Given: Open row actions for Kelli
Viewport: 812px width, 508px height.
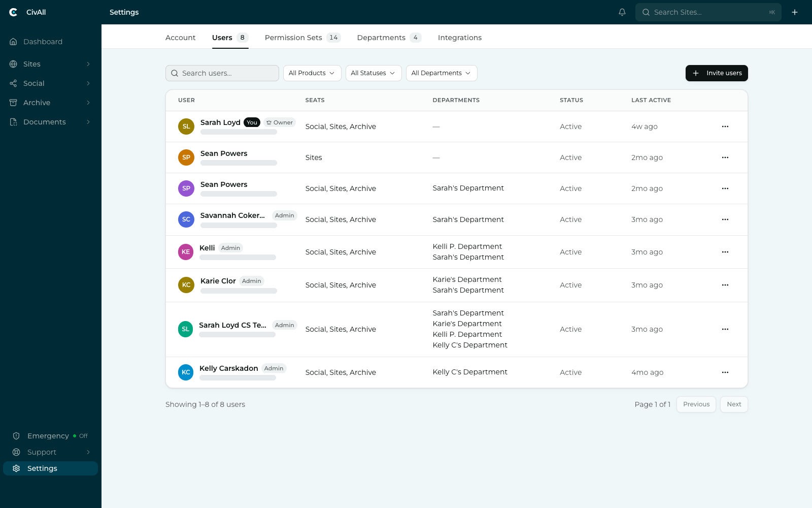Looking at the screenshot, I should (x=725, y=252).
